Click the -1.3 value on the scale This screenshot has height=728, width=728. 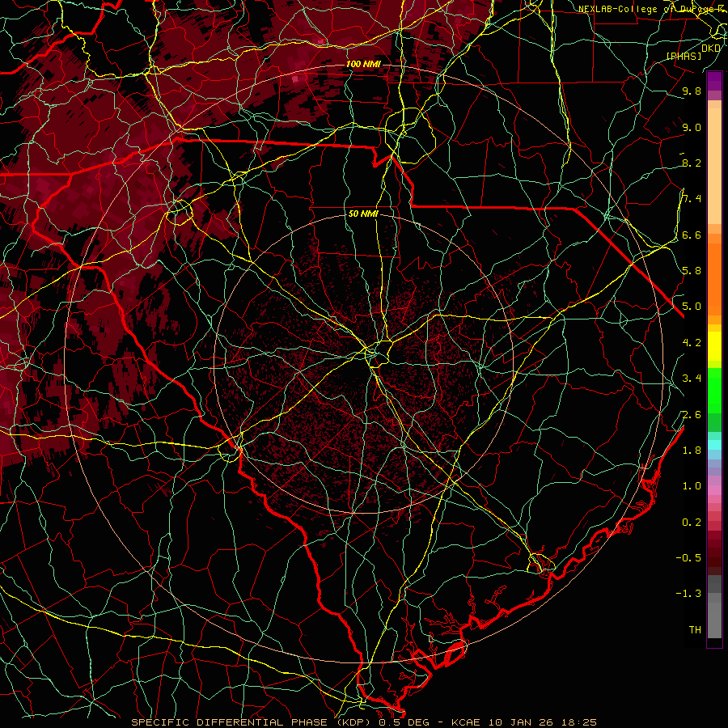point(688,594)
